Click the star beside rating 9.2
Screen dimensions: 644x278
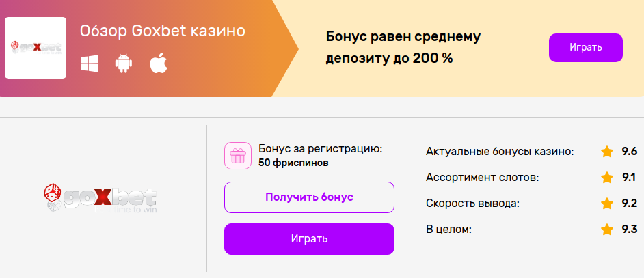click(x=606, y=203)
